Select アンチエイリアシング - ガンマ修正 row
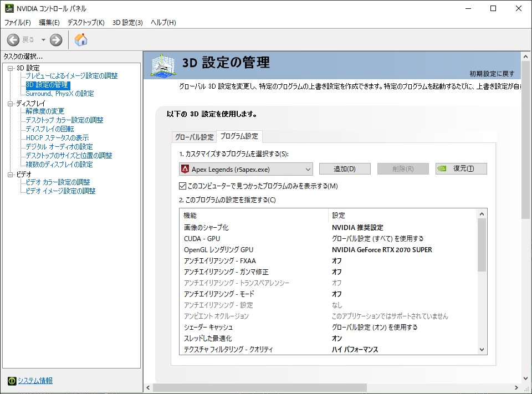This screenshot has height=394, width=532. [x=328, y=272]
